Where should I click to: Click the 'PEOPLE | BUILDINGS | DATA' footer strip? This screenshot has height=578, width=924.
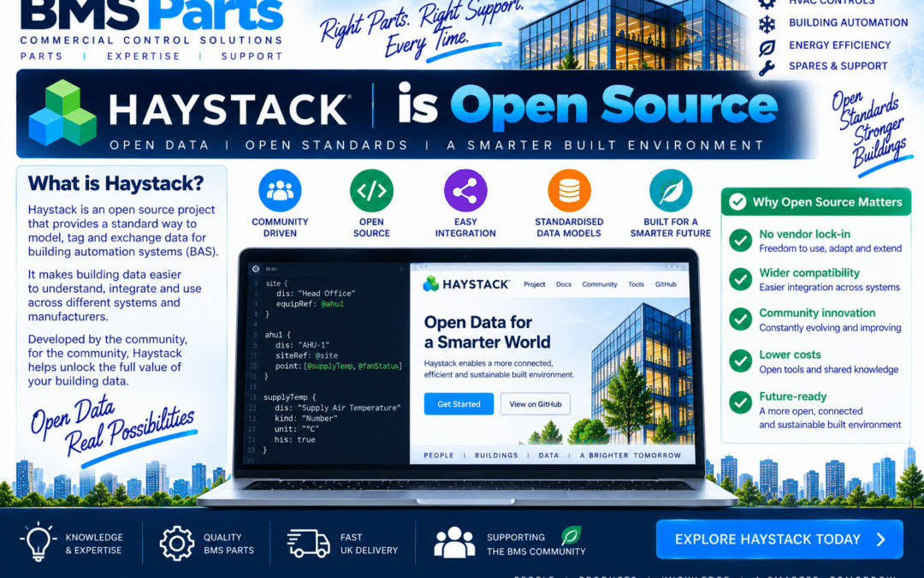552,456
